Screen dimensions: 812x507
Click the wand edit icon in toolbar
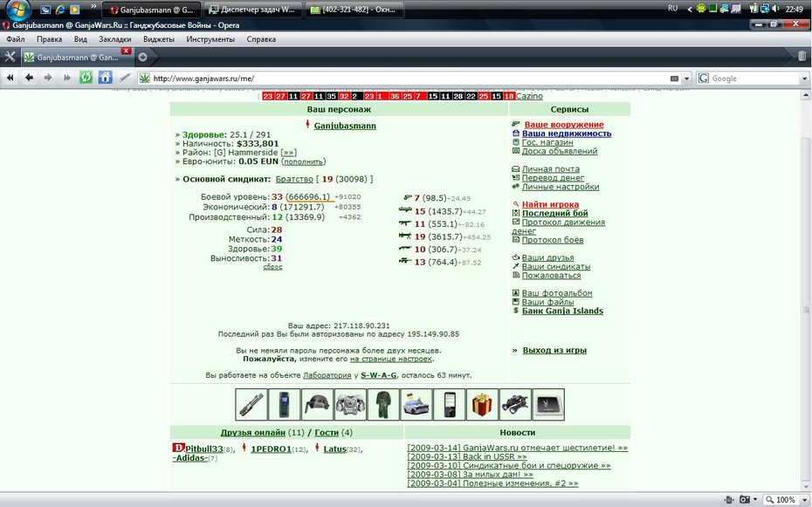125,78
